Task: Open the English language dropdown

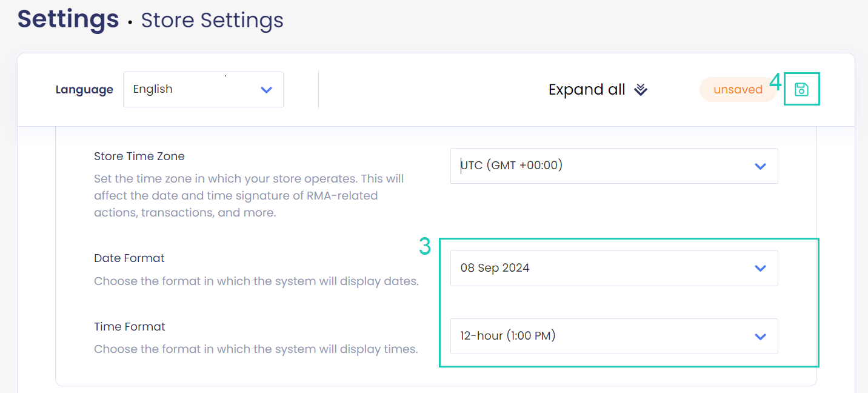Action: [x=203, y=90]
